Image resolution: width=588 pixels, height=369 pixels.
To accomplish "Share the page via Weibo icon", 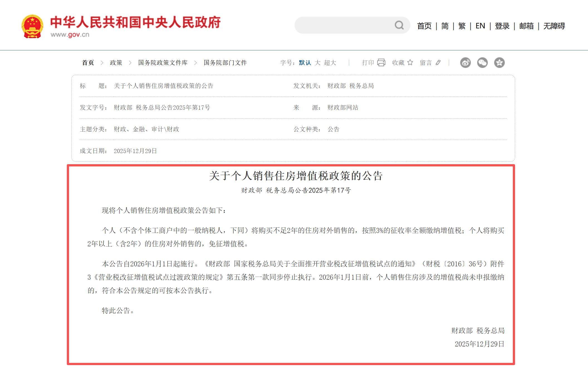I will click(465, 63).
